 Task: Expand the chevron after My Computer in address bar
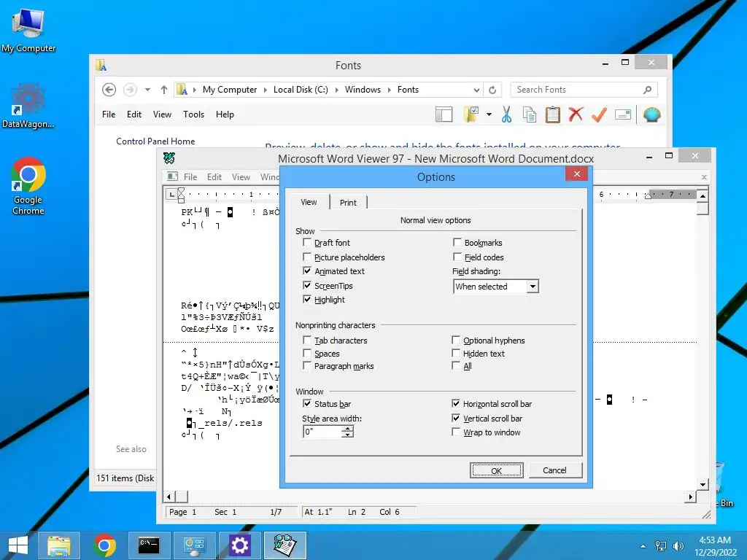(x=266, y=90)
